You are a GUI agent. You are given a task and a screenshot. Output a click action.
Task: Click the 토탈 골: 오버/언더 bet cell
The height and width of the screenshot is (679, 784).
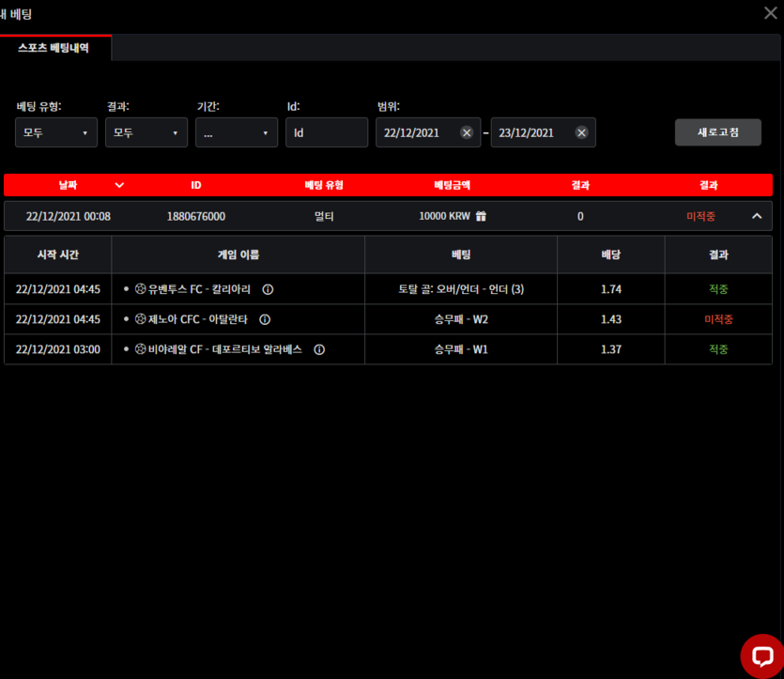point(461,289)
